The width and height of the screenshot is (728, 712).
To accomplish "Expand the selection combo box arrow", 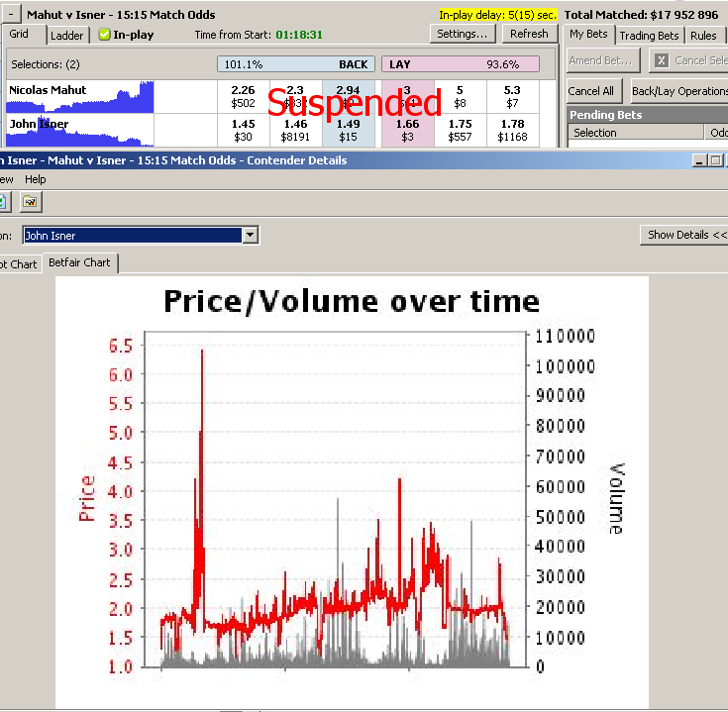I will 251,236.
